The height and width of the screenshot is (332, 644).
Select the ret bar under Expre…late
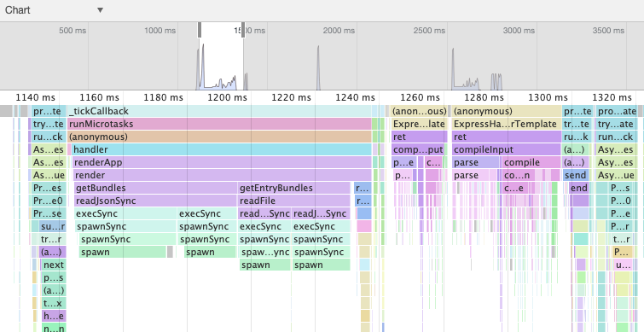tap(420, 137)
